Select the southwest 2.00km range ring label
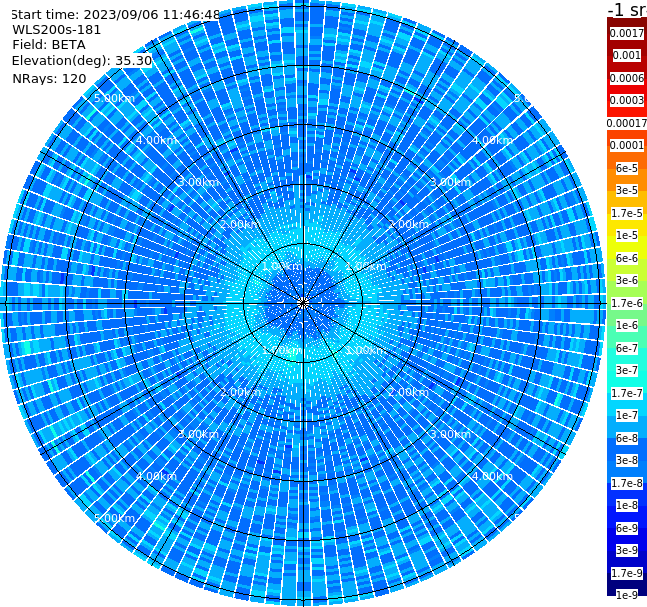The width and height of the screenshot is (647, 607). (240, 392)
